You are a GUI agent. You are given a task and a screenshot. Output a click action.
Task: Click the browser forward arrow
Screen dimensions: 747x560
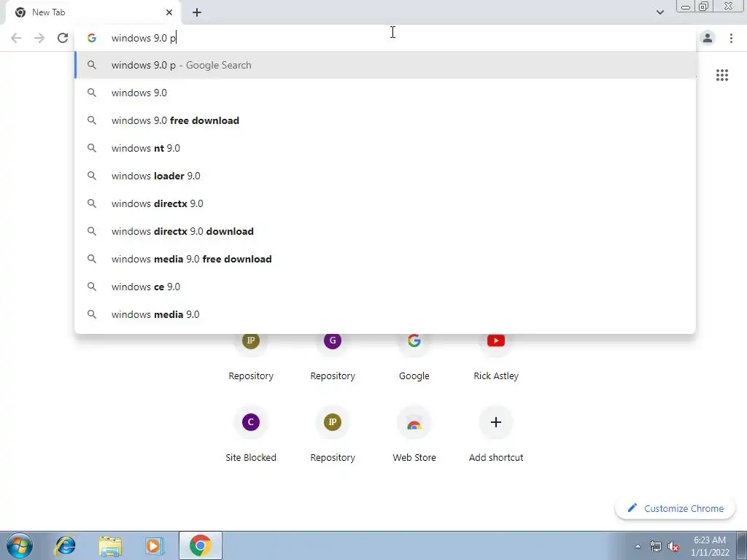tap(39, 38)
